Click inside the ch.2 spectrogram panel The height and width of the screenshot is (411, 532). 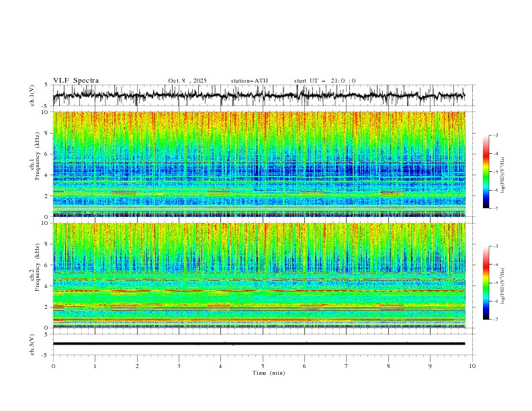(259, 275)
